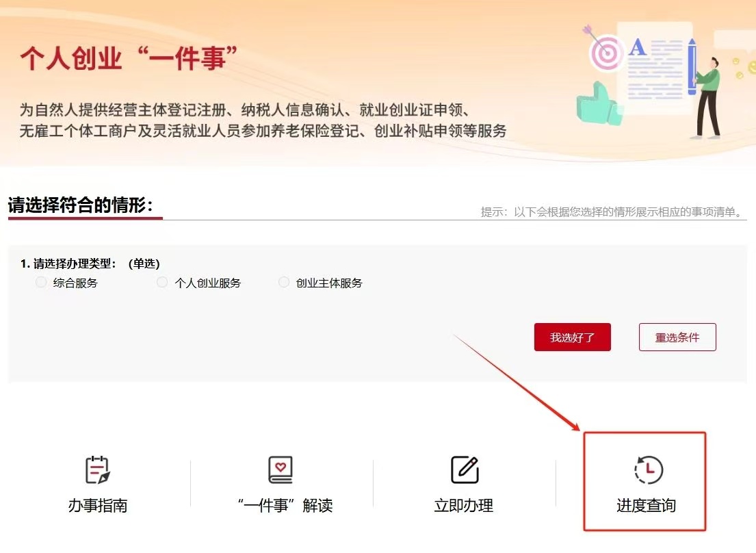
Task: Click the person holding a pencil illustration
Action: click(708, 96)
